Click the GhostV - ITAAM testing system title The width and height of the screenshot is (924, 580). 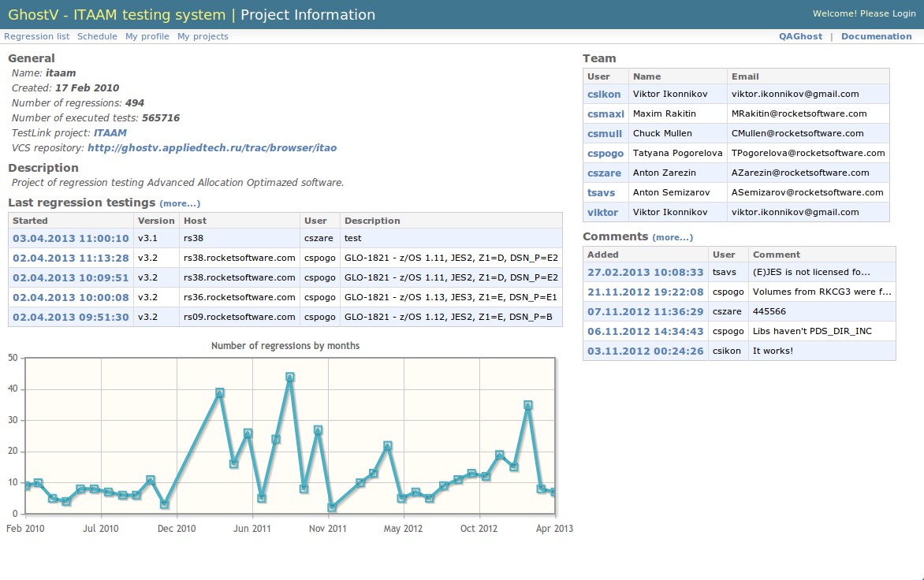[x=117, y=14]
